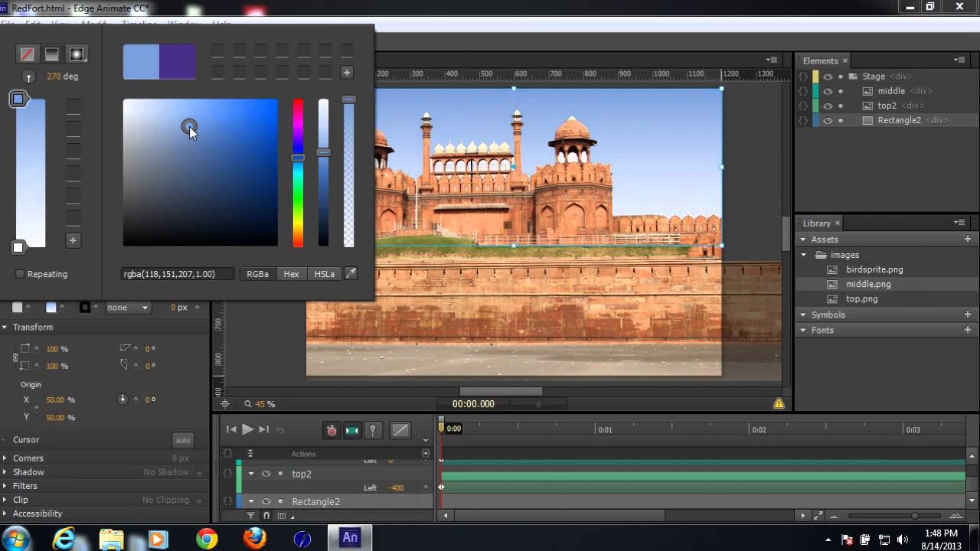The width and height of the screenshot is (980, 551).
Task: Switch to the Elements panel tab
Action: tap(820, 60)
